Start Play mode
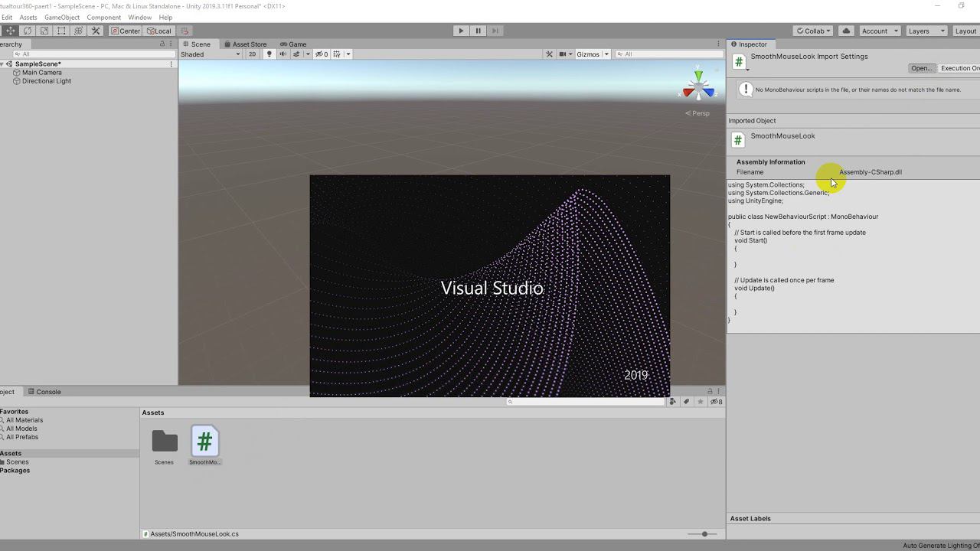 click(x=461, y=31)
